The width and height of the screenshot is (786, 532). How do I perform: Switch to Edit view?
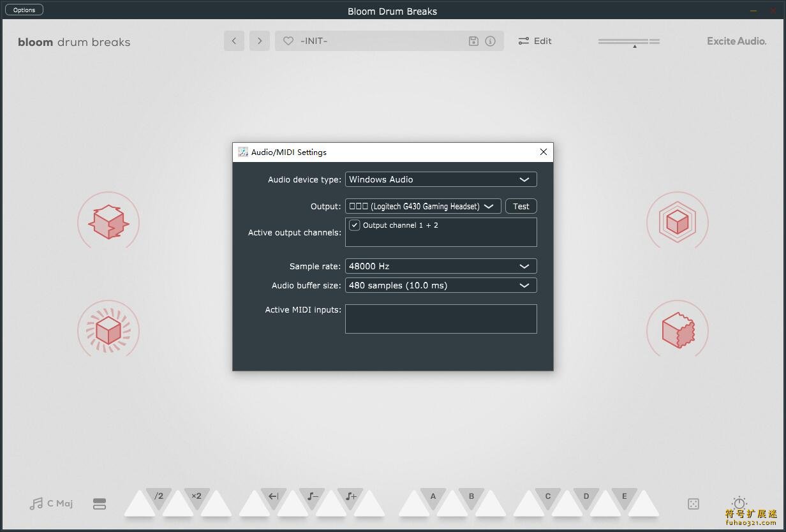pyautogui.click(x=535, y=41)
